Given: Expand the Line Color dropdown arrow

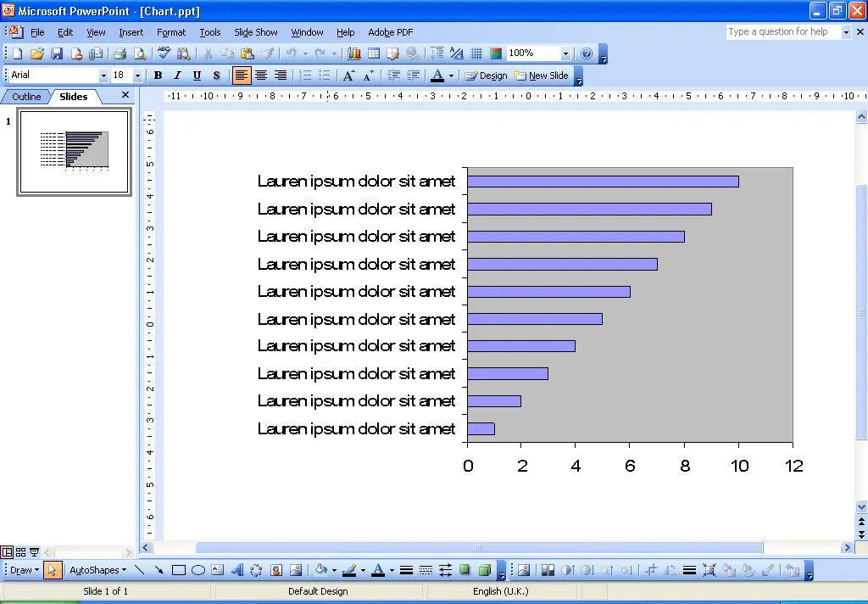Looking at the screenshot, I should (363, 570).
